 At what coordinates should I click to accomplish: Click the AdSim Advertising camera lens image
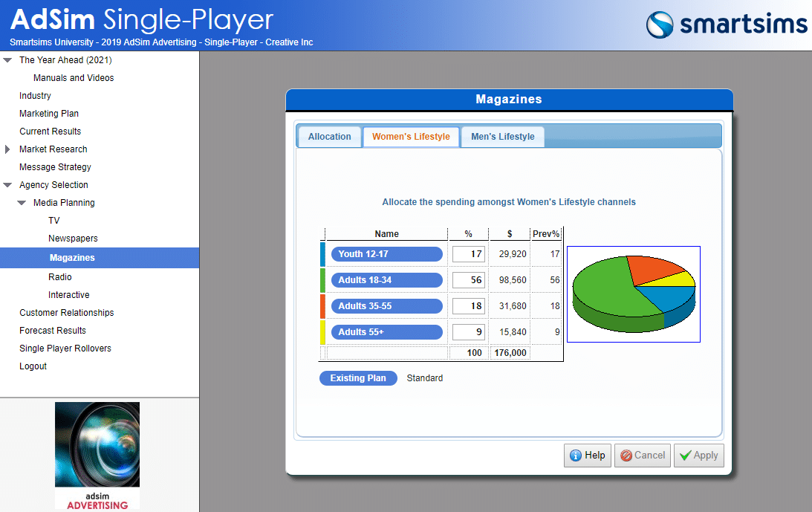[x=97, y=446]
